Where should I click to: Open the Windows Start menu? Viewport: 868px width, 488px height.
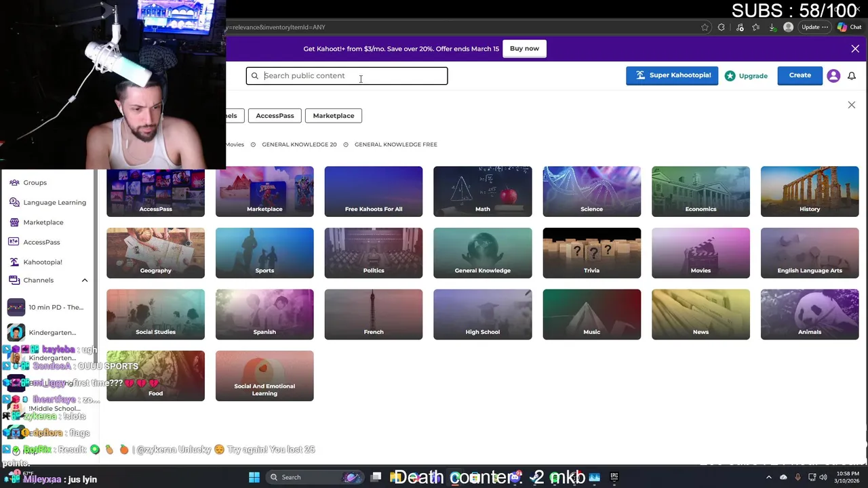pos(254,477)
